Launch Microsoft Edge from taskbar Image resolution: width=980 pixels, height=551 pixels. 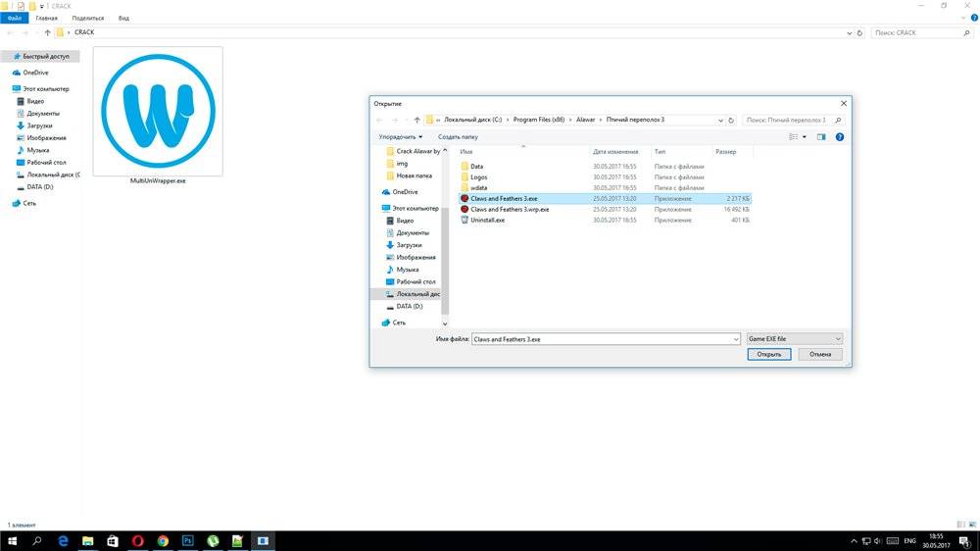[63, 541]
